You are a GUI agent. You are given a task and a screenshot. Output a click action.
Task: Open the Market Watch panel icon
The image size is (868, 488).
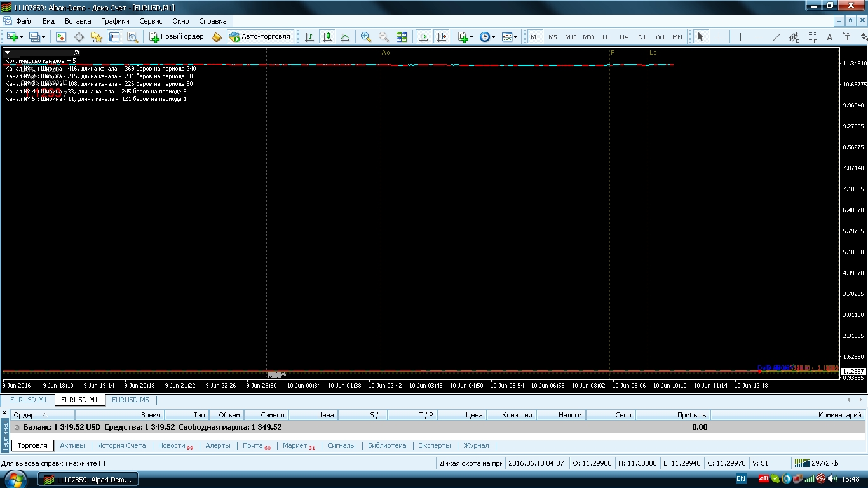(61, 37)
